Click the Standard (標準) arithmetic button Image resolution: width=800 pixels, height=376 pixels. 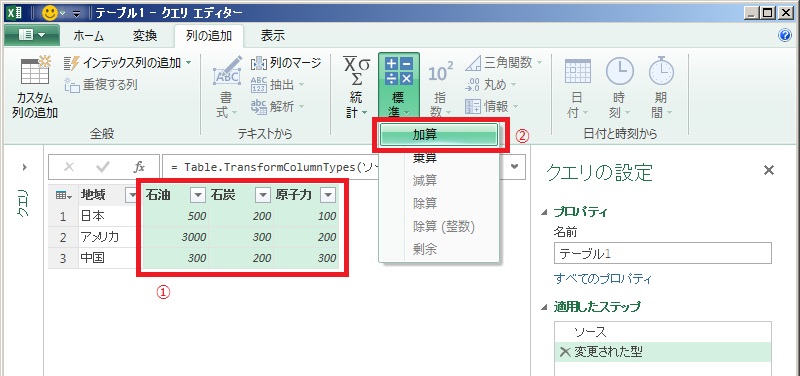(x=398, y=86)
